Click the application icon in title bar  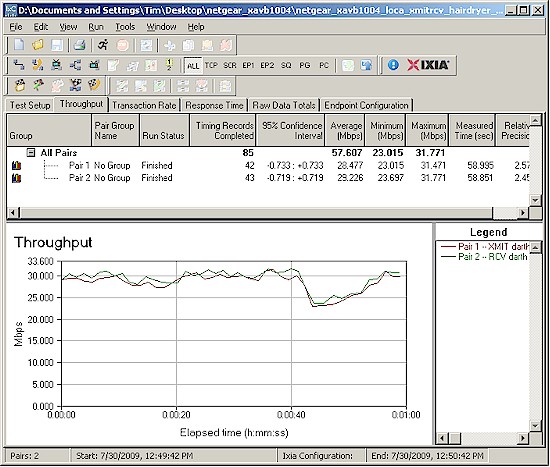tap(11, 10)
